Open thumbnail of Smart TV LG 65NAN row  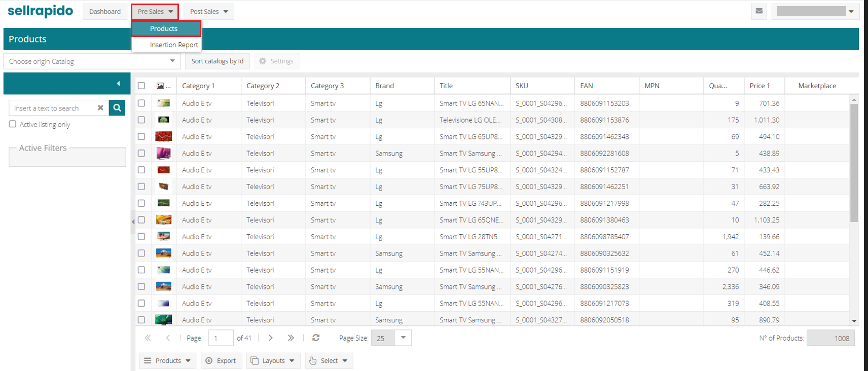(163, 103)
